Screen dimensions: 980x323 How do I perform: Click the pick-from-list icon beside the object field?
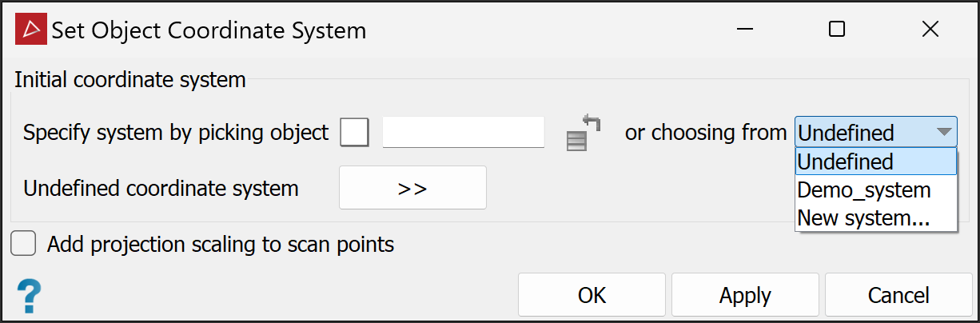coord(583,132)
